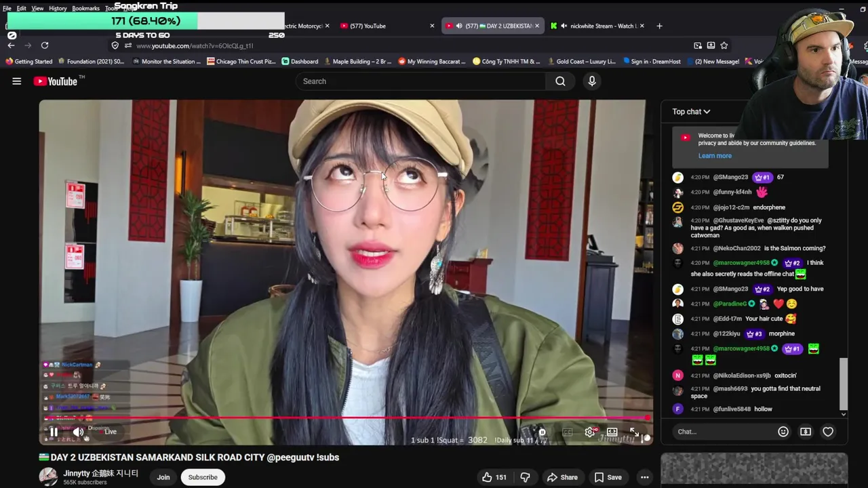
Task: Open the browser Bookmarks menu
Action: [85, 8]
